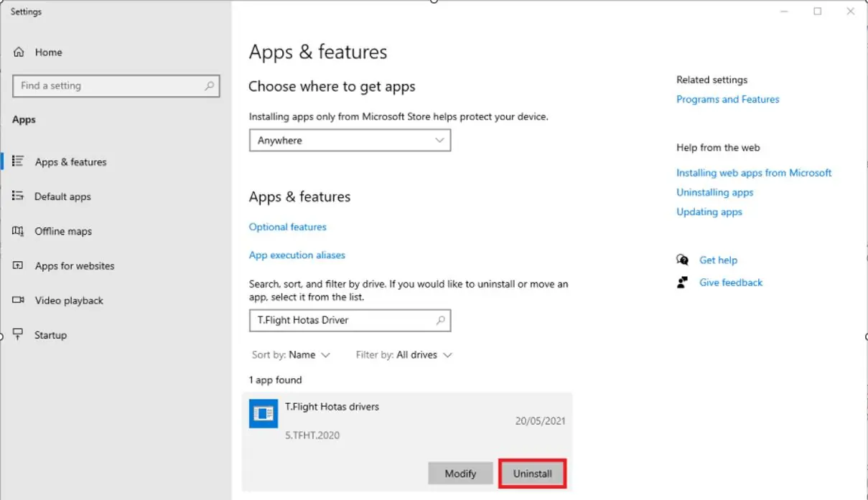Screen dimensions: 868x500
Task: Maximize the Settings window
Action: pyautogui.click(x=817, y=11)
